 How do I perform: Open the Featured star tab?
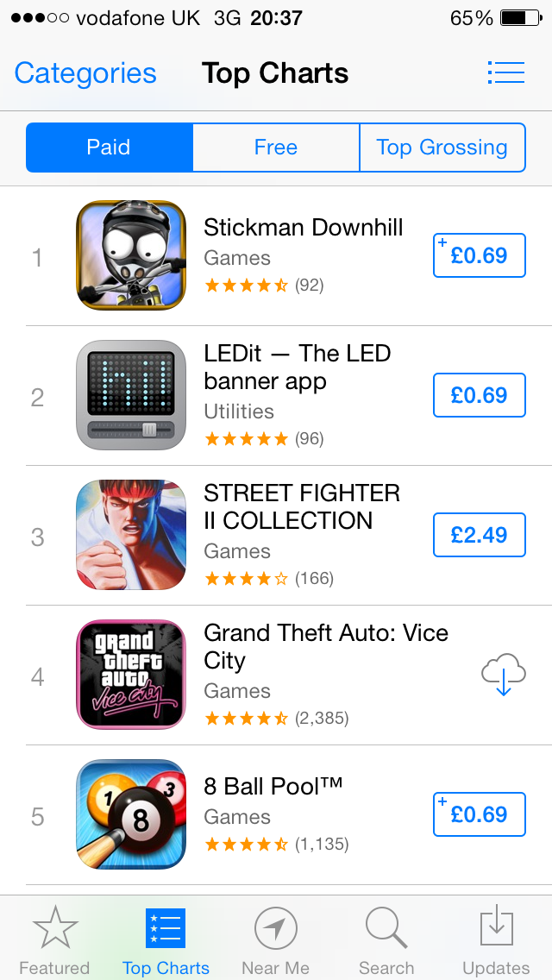(54, 940)
